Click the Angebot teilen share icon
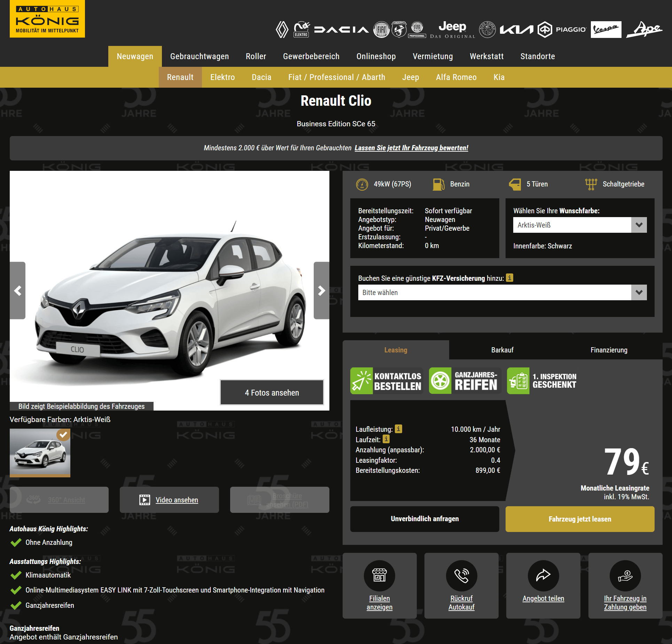This screenshot has width=672, height=644. coord(543,575)
